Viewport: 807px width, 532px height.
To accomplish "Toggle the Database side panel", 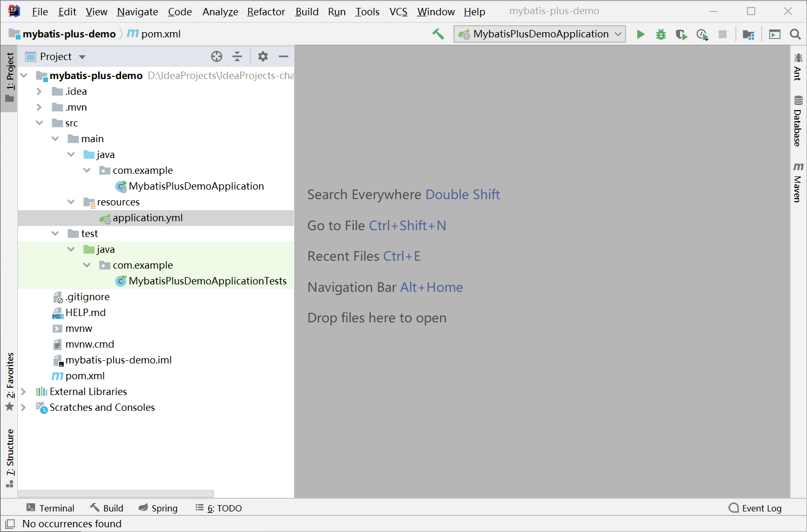I will (798, 121).
